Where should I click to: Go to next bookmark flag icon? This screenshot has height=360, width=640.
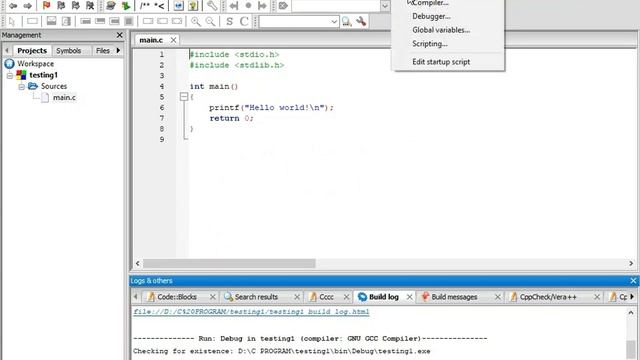[76, 5]
